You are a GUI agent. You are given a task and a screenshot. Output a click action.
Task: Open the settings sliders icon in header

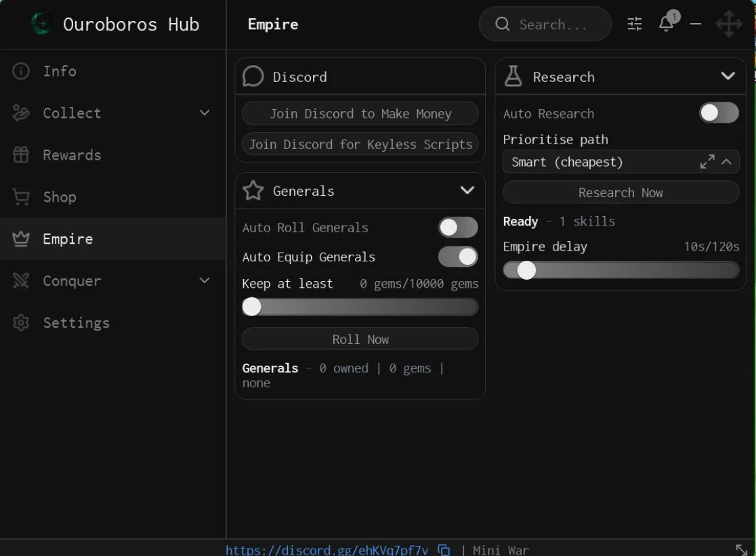coord(635,24)
